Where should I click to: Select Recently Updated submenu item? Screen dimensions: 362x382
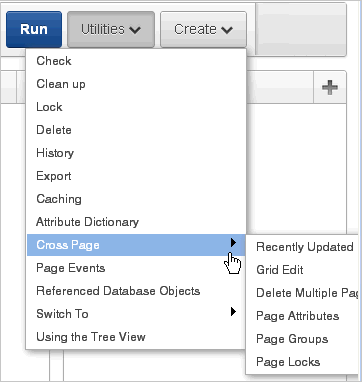(304, 247)
